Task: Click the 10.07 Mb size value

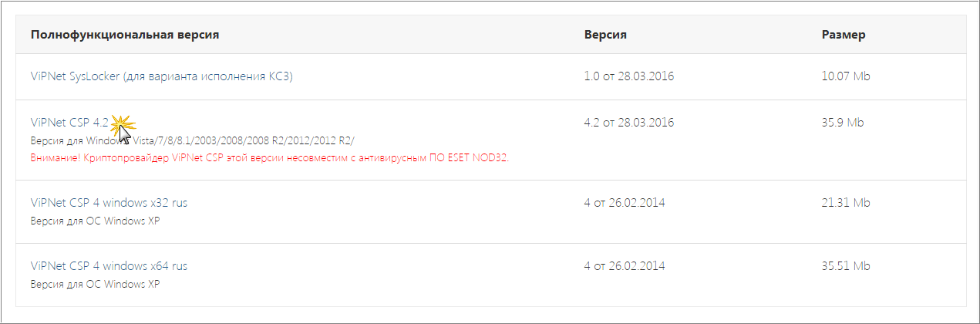Action: pos(846,76)
